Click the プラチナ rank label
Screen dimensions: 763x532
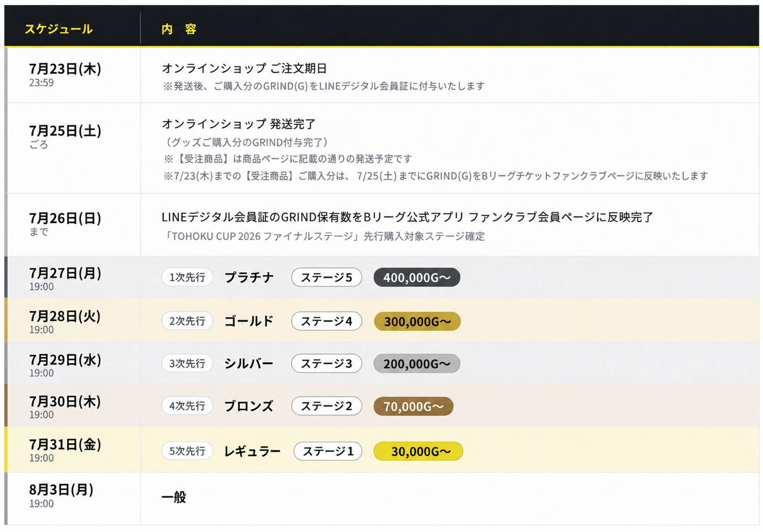point(249,277)
